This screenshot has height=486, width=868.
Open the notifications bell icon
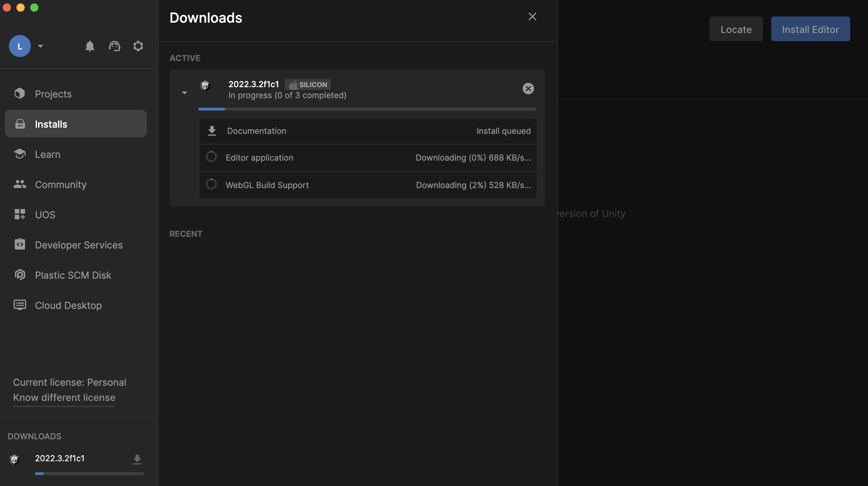tap(90, 46)
